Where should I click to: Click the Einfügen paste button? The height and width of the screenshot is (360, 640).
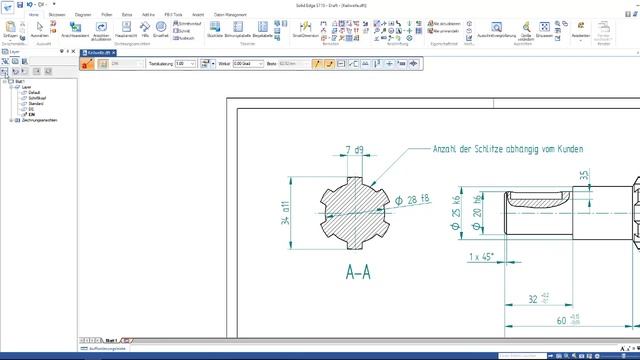pos(11,30)
